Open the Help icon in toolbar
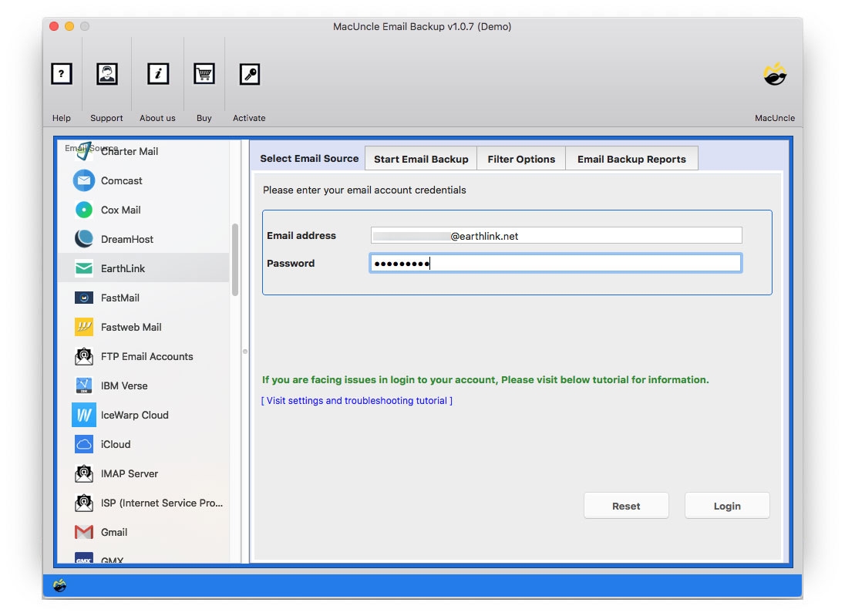 tap(62, 74)
